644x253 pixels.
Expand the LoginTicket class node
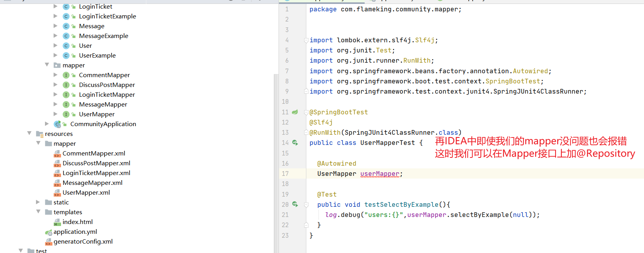(56, 6)
